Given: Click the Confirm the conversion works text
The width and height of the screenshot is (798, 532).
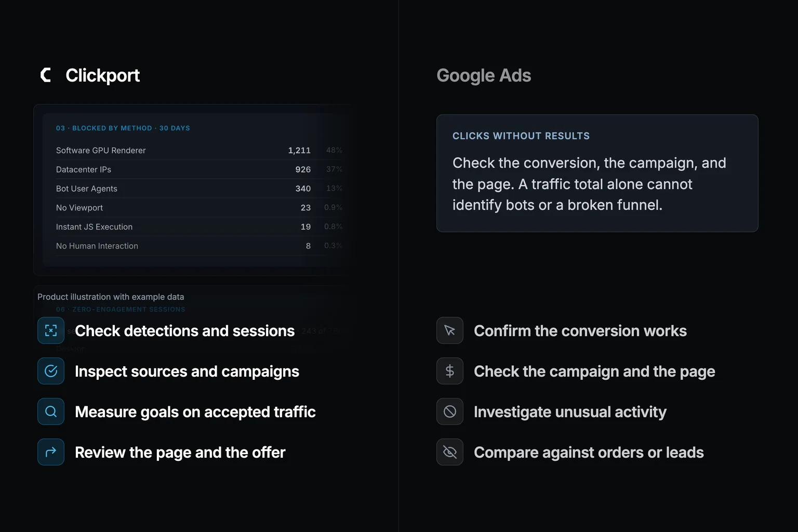Looking at the screenshot, I should (x=580, y=331).
